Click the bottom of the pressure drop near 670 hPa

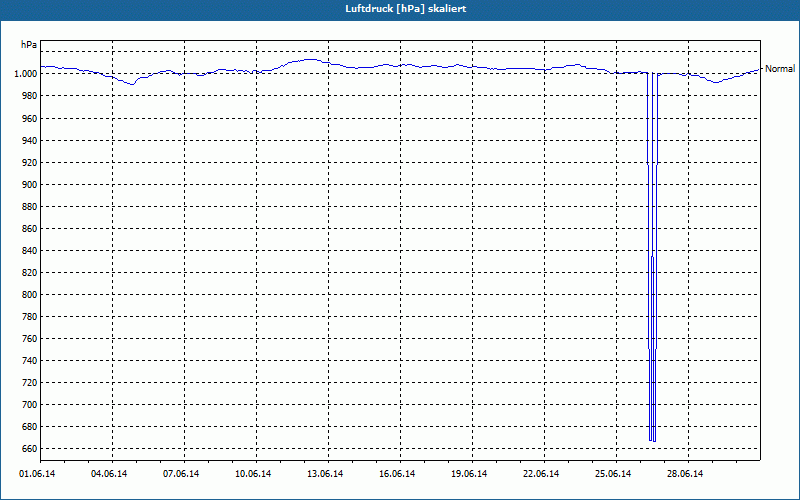(652, 440)
